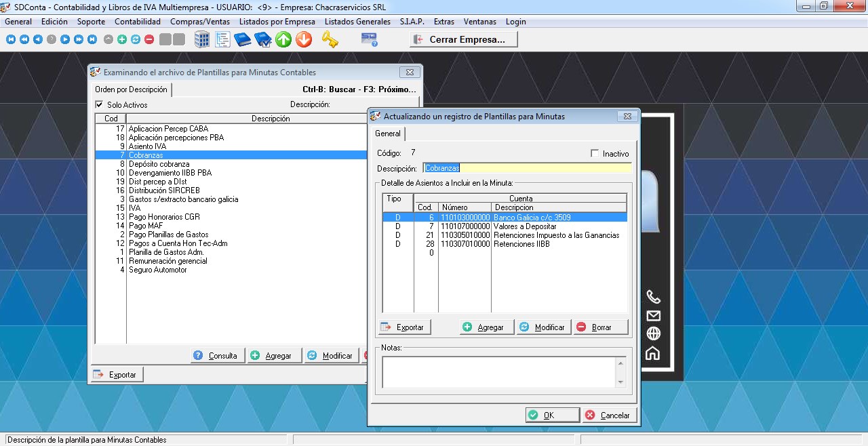
Task: Go to the first record navigation icon
Action: click(x=11, y=40)
